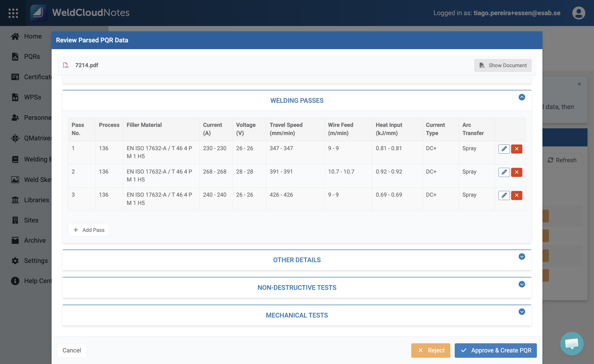The height and width of the screenshot is (364, 594).
Task: Open the chat support bubble
Action: [572, 344]
